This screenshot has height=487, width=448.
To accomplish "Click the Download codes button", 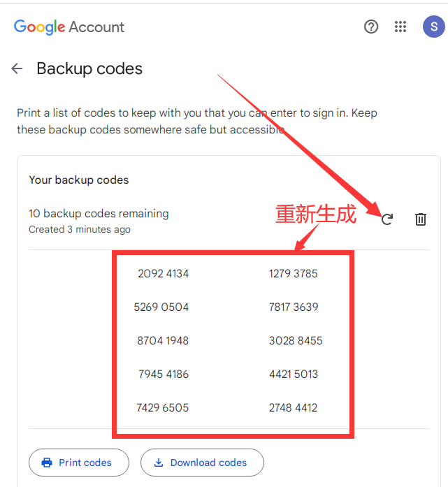I will (x=202, y=463).
